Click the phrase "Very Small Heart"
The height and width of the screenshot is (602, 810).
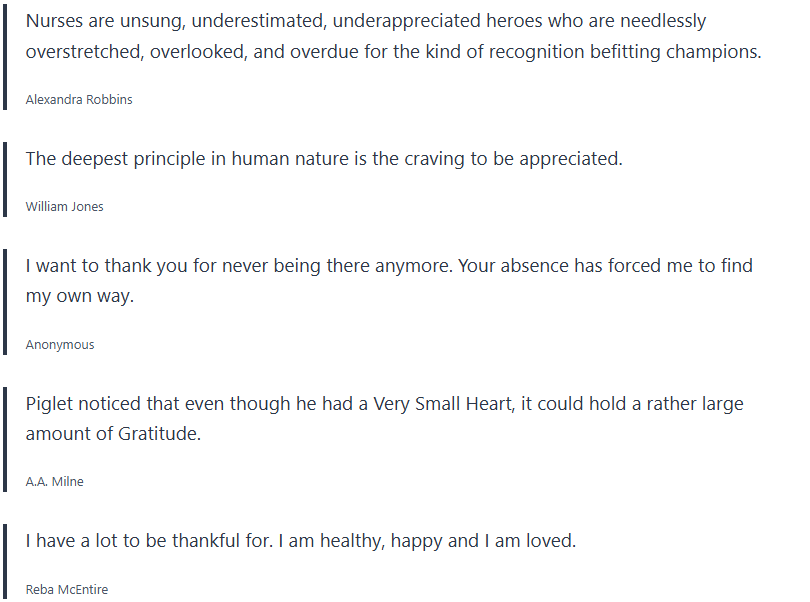[449, 404]
